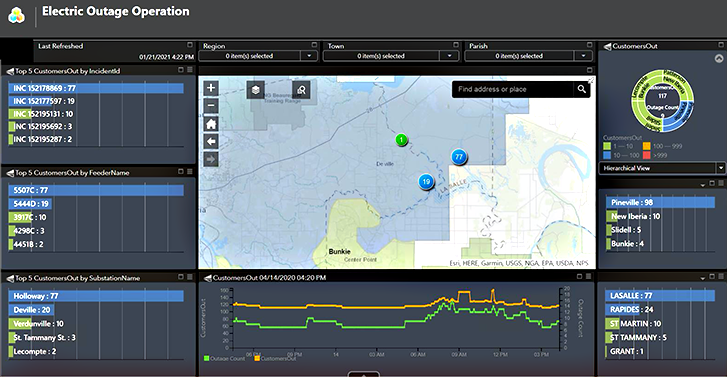Select the Holloway : 77 substation bar
Viewport: 727px width, 377px height.
[x=96, y=296]
